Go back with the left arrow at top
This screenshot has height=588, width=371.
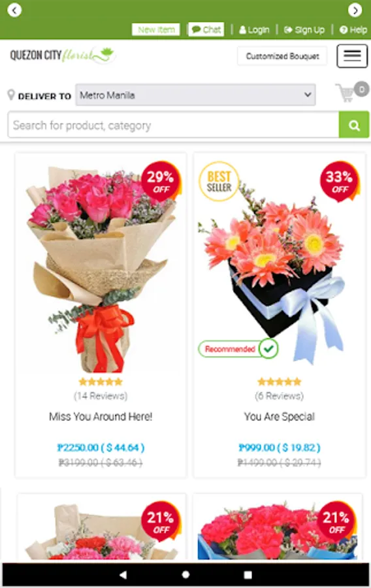[14, 10]
